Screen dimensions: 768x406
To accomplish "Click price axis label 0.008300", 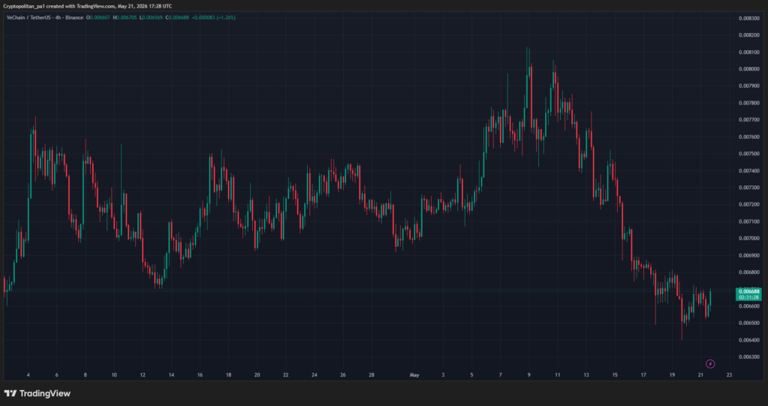I will [x=748, y=18].
